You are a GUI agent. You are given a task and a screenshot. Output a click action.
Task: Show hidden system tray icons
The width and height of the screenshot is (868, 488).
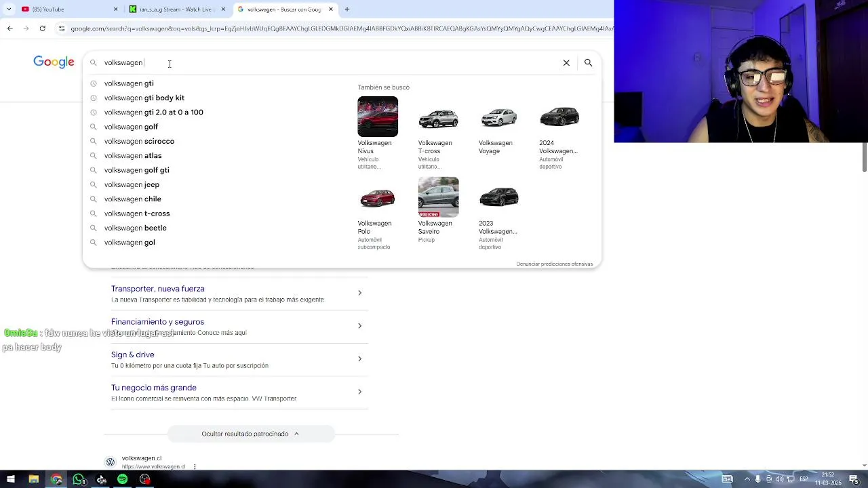[747, 479]
